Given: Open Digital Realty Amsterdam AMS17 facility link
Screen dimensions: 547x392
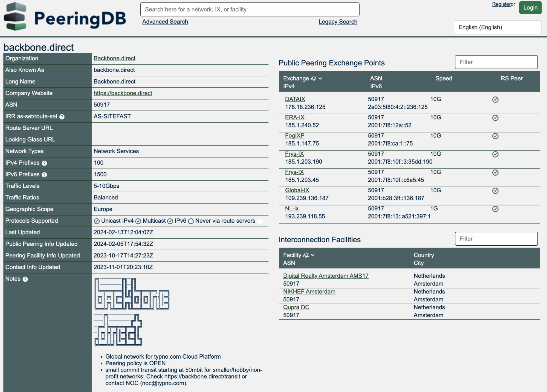Looking at the screenshot, I should coord(326,276).
